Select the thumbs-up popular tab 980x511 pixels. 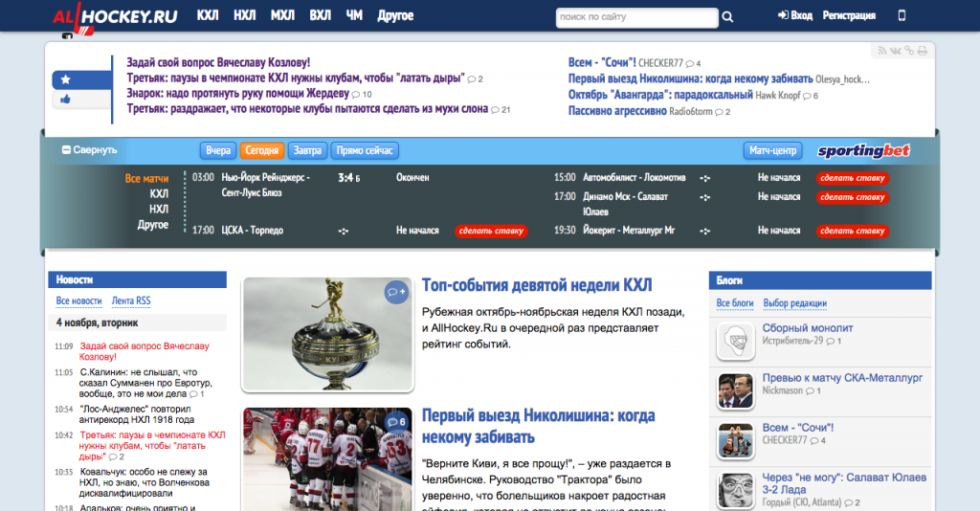pyautogui.click(x=82, y=99)
